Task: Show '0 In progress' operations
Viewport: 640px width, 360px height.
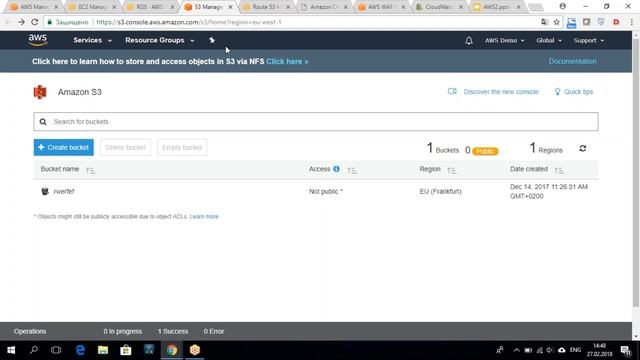Action: click(122, 331)
